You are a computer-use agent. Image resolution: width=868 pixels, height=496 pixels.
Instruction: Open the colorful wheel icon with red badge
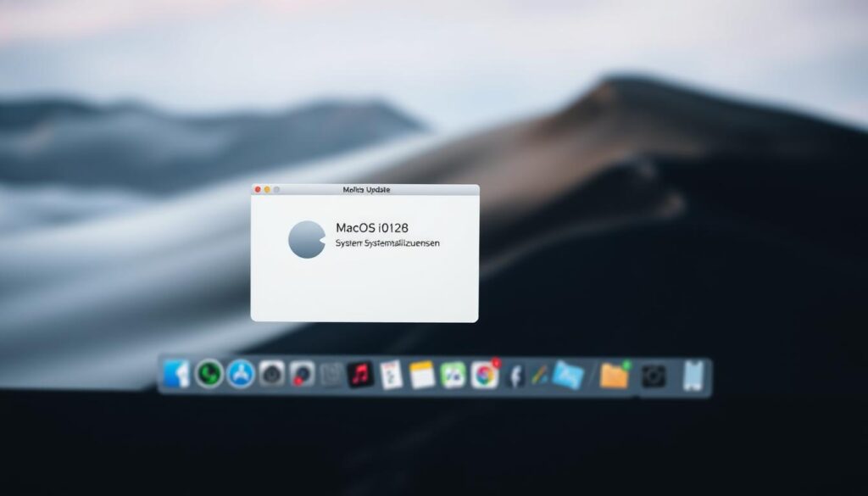(485, 375)
